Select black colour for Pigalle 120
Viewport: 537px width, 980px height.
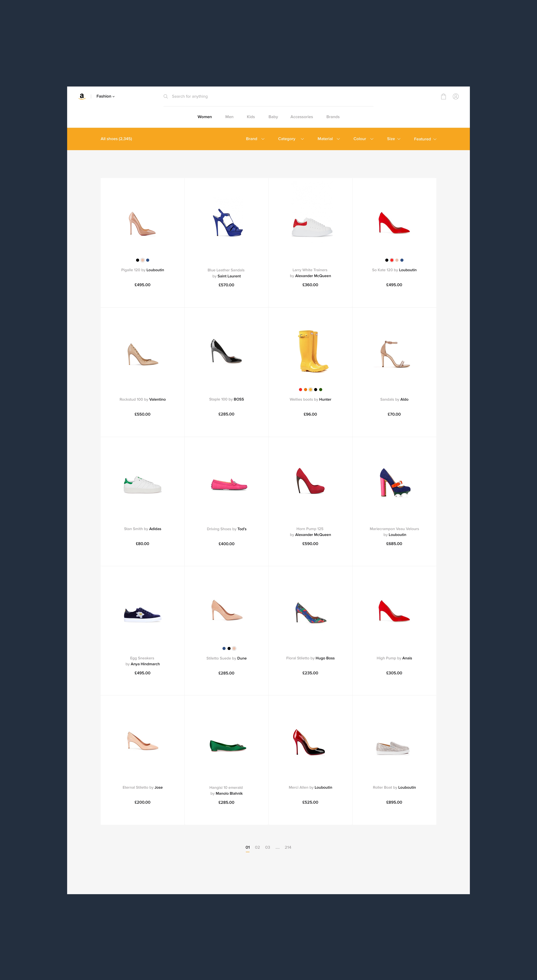click(138, 260)
